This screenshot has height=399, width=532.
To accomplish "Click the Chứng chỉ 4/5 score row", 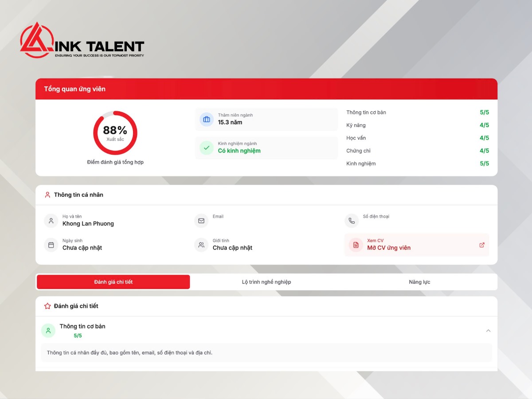I will (x=417, y=151).
